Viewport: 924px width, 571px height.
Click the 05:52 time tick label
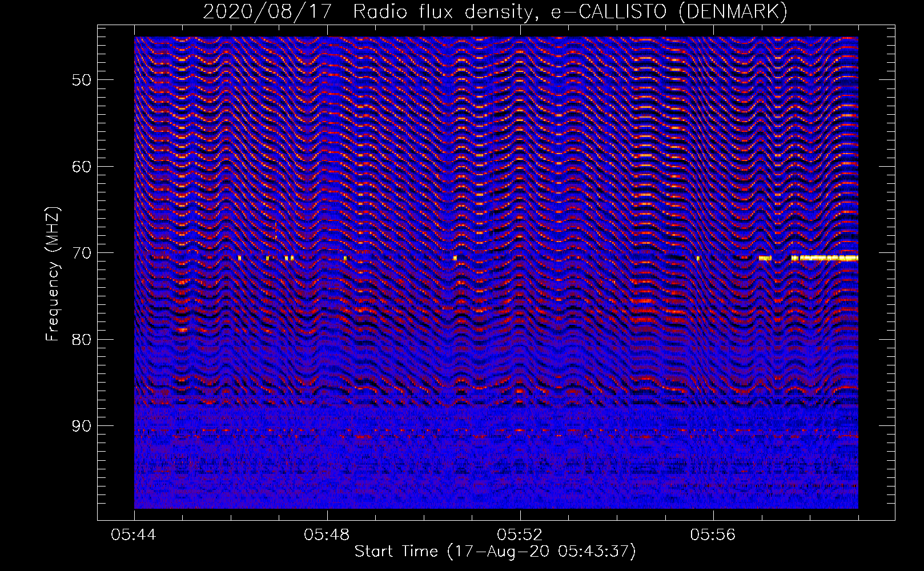[x=520, y=535]
